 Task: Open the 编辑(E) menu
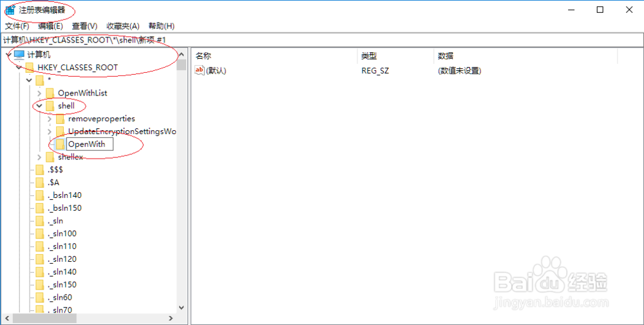pyautogui.click(x=50, y=26)
